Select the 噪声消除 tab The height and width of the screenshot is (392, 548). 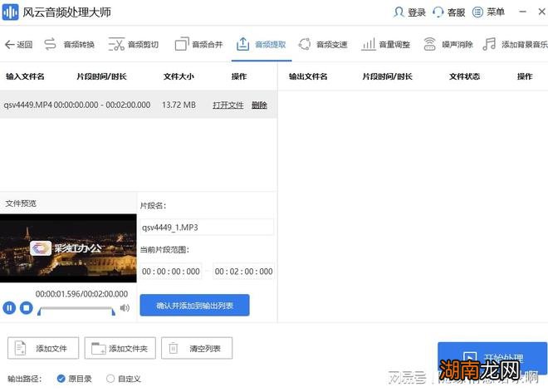[x=448, y=44]
